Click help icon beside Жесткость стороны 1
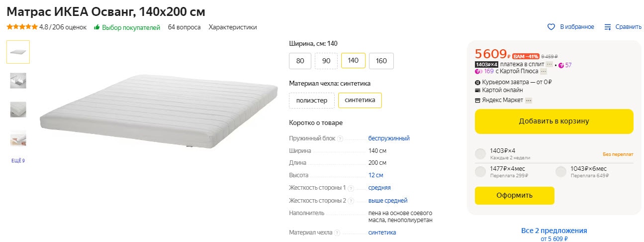 pyautogui.click(x=351, y=188)
